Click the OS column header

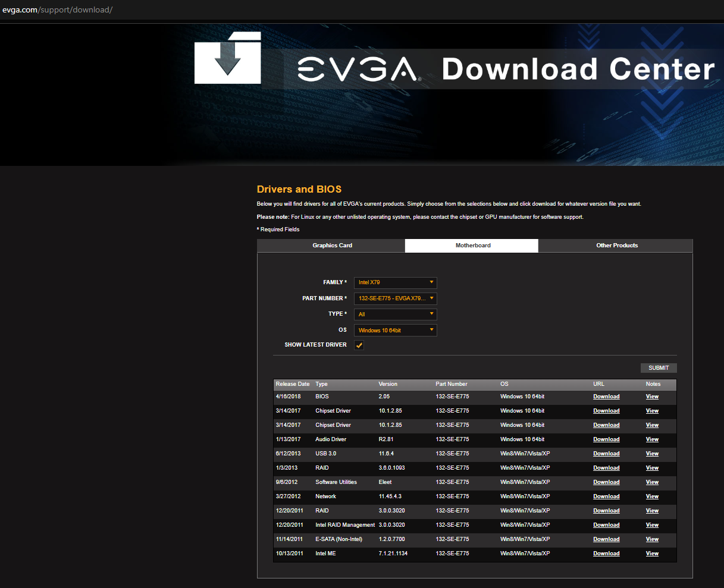tap(504, 384)
